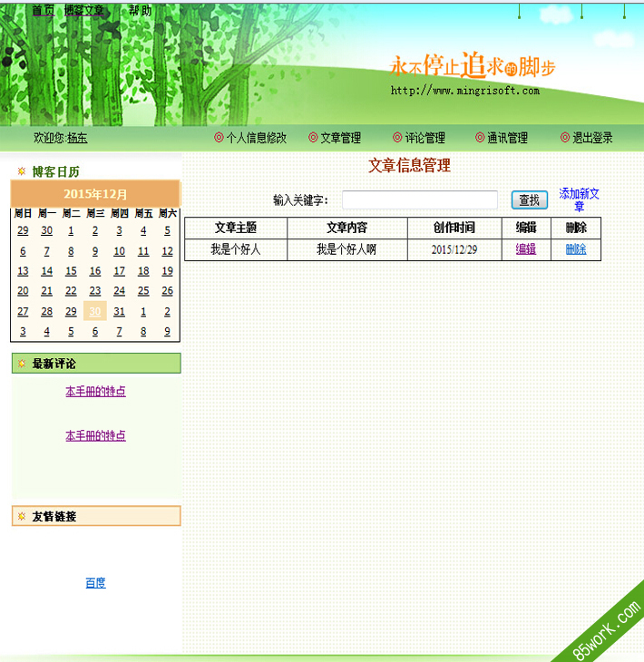Select calendar day 23

tap(95, 290)
